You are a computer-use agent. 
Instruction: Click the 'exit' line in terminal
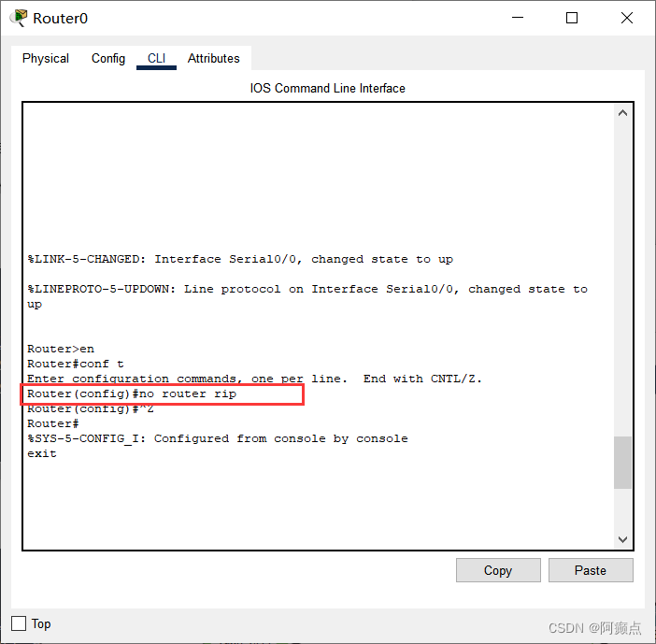pos(42,453)
